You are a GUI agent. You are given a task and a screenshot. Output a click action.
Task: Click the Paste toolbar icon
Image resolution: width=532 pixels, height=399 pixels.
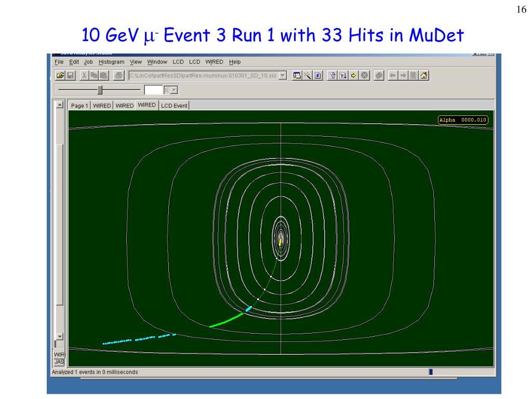pos(104,75)
